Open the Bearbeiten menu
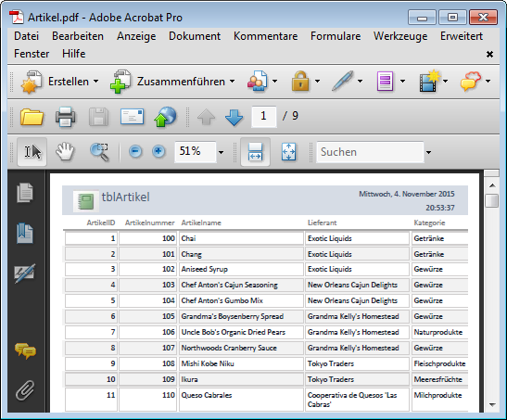 point(78,36)
